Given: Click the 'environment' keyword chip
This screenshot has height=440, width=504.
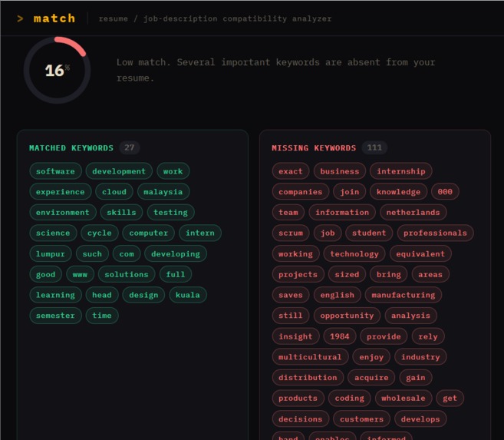Looking at the screenshot, I should tap(63, 212).
